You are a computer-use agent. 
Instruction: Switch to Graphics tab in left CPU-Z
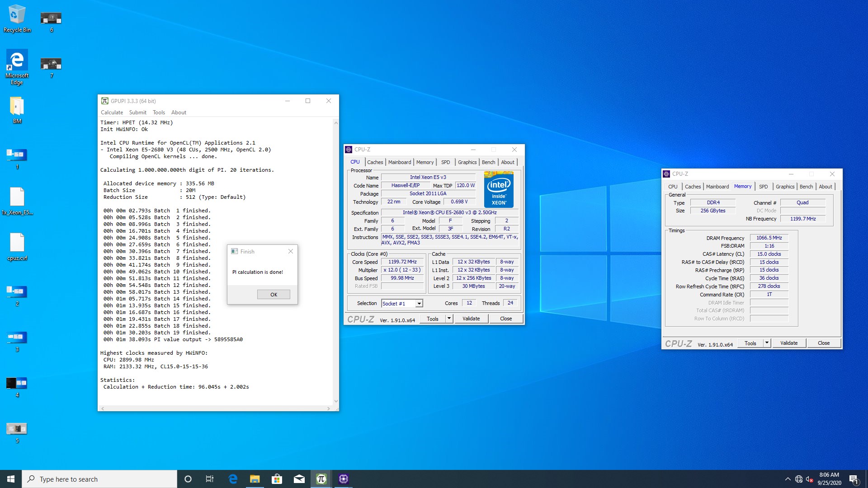click(467, 162)
